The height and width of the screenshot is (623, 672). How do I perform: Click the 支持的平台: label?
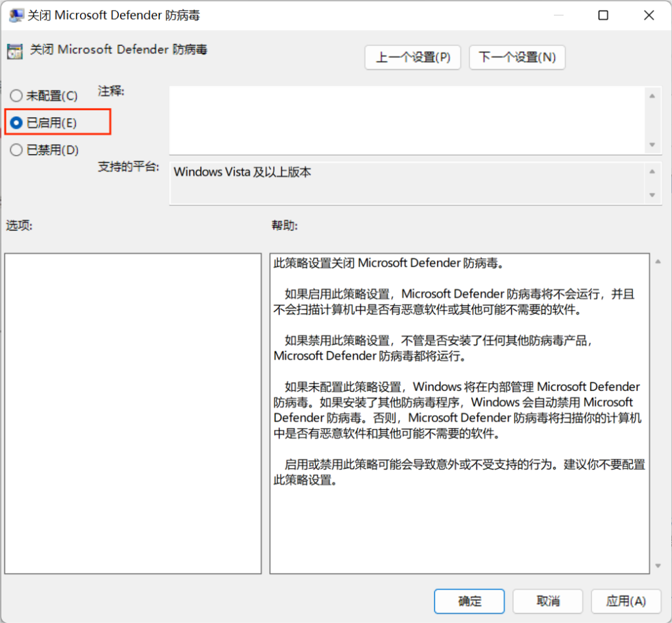coord(128,167)
